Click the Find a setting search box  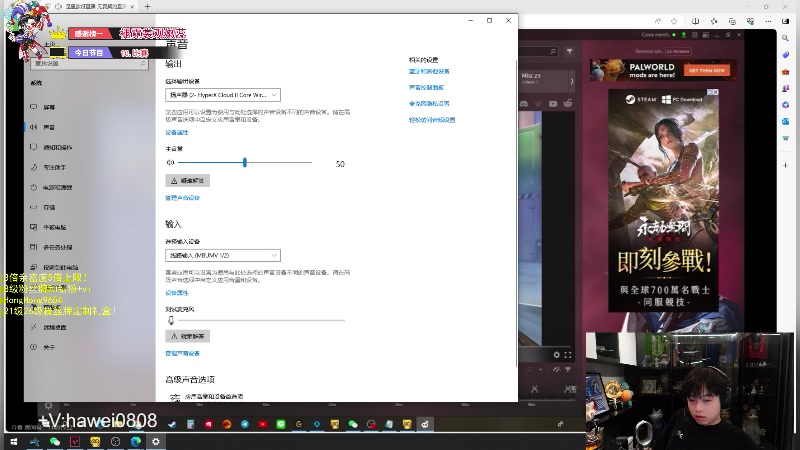coord(89,64)
